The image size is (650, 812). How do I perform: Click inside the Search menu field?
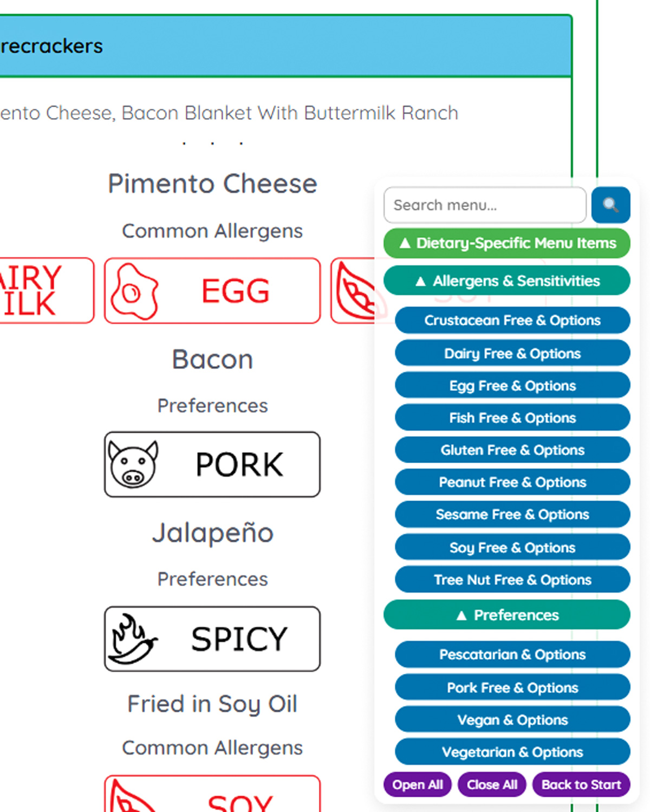tap(485, 205)
